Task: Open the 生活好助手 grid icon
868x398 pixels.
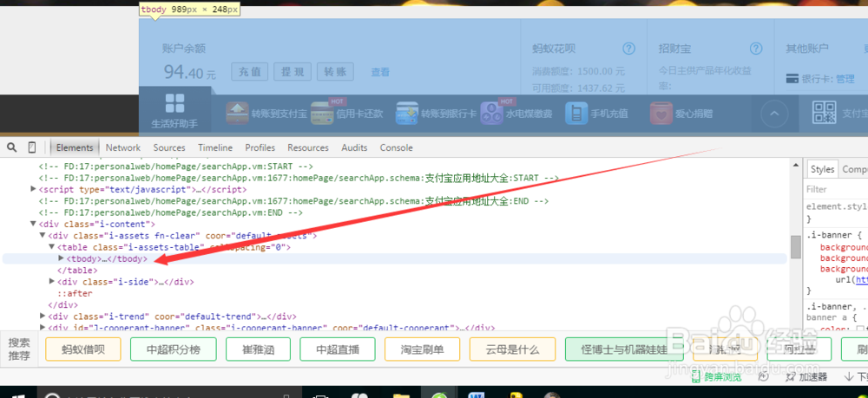Action: [175, 103]
